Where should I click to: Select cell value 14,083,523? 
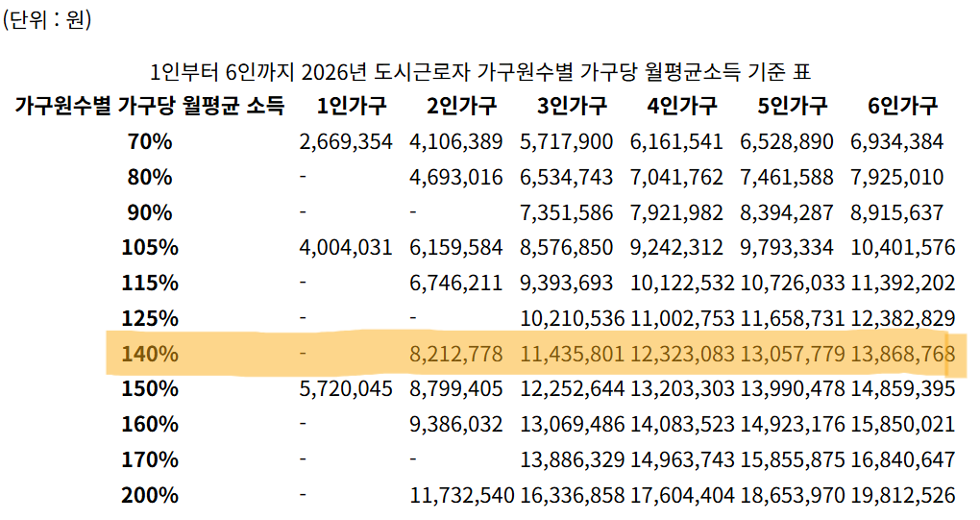coord(682,425)
